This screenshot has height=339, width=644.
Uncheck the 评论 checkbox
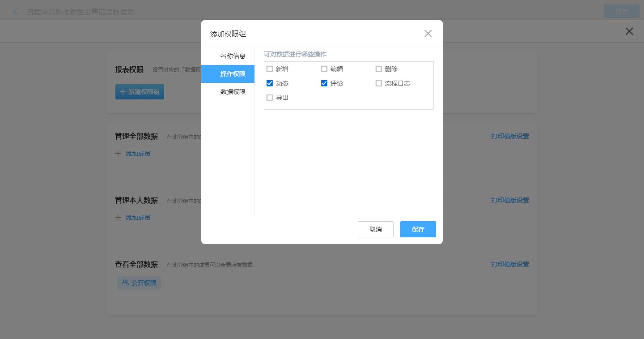point(324,83)
